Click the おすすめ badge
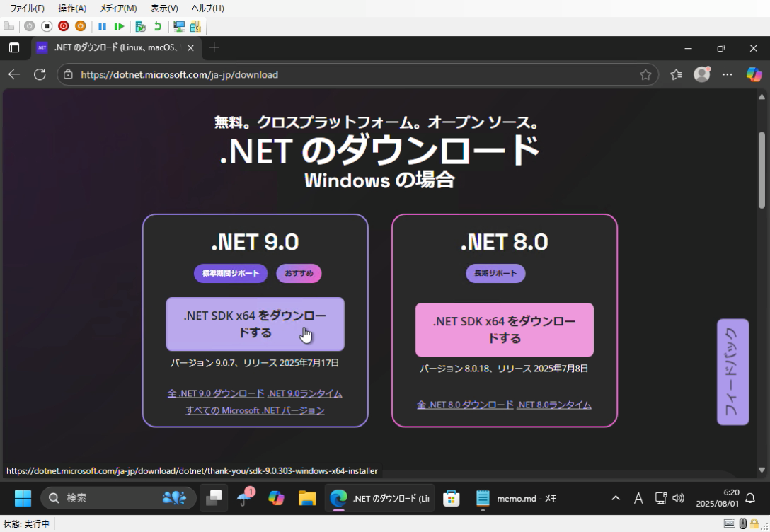Screen dimensions: 770x532 coord(299,273)
